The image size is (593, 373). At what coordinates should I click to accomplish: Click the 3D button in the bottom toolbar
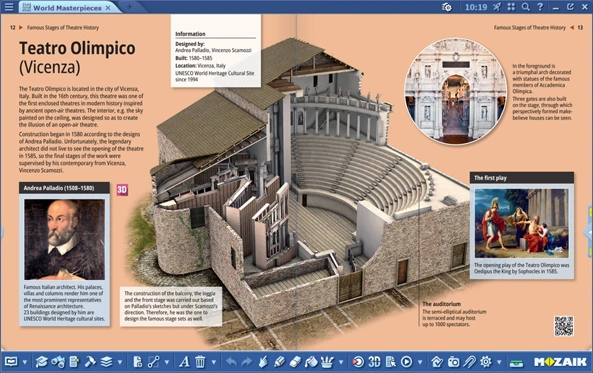[x=374, y=362]
